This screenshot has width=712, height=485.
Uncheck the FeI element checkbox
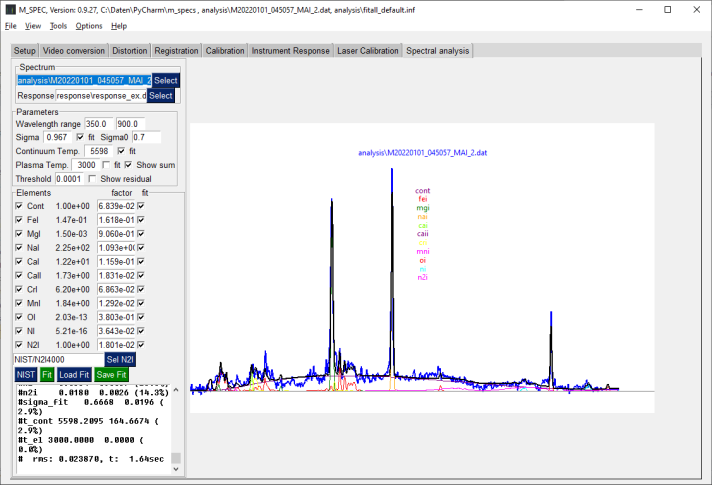pyautogui.click(x=20, y=219)
